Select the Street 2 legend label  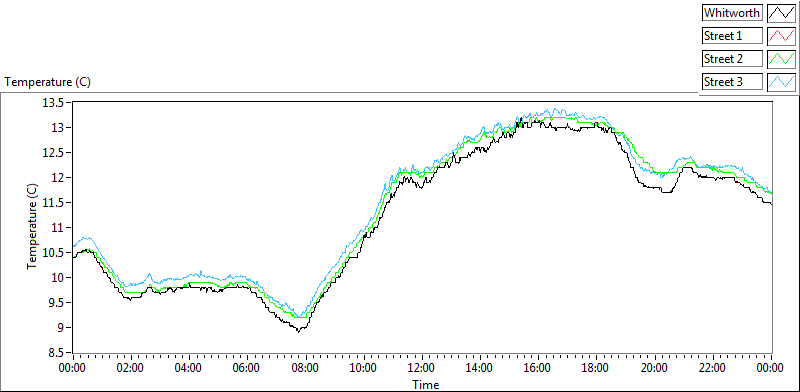(732, 59)
